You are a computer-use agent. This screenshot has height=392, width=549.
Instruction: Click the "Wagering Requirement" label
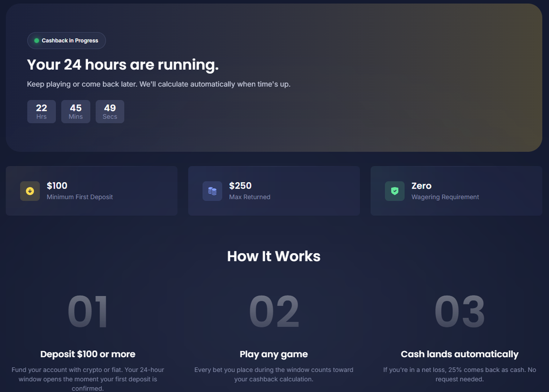(445, 197)
